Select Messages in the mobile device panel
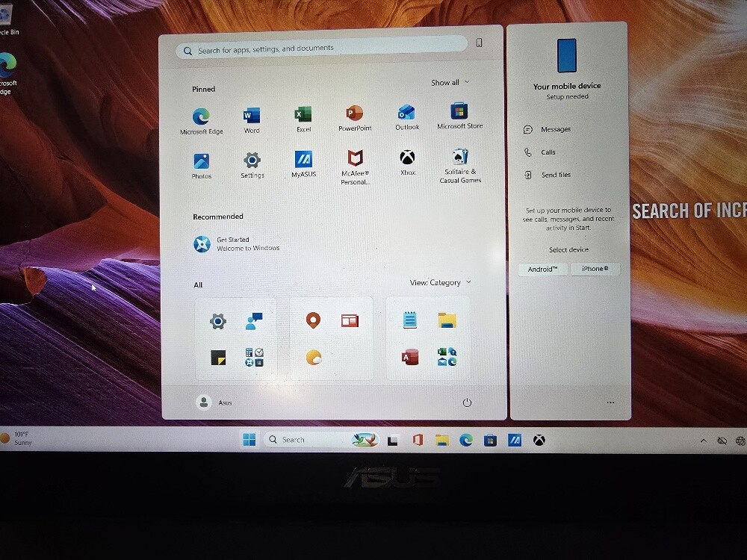Viewport: 747px width, 560px height. click(x=547, y=129)
